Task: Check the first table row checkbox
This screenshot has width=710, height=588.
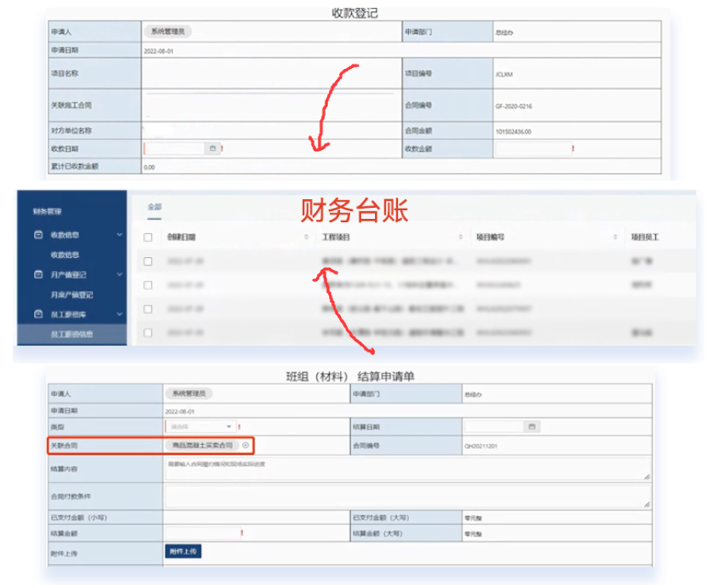Action: pyautogui.click(x=148, y=260)
